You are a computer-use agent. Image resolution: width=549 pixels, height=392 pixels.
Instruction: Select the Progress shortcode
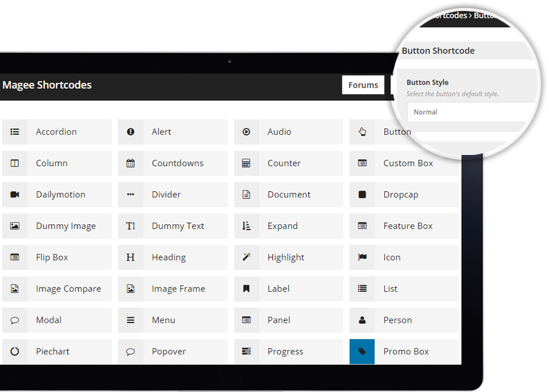coord(289,351)
